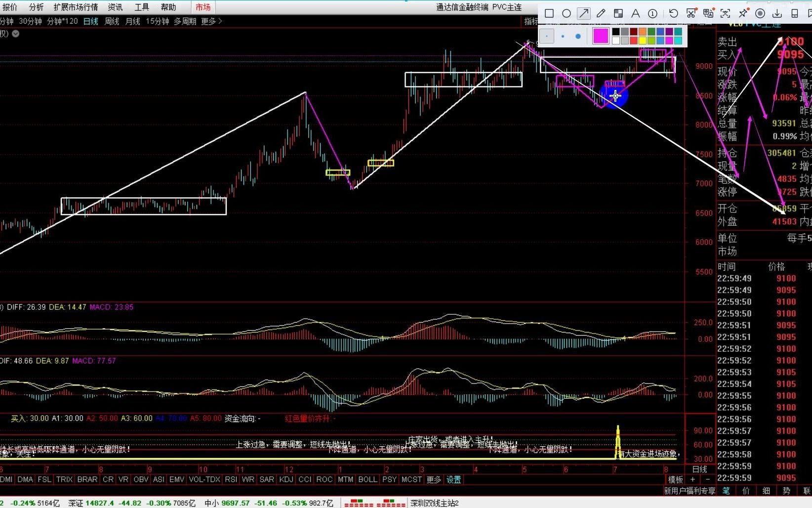Switch to the 细 detail tab
This screenshot has height=508, width=812.
tap(766, 491)
